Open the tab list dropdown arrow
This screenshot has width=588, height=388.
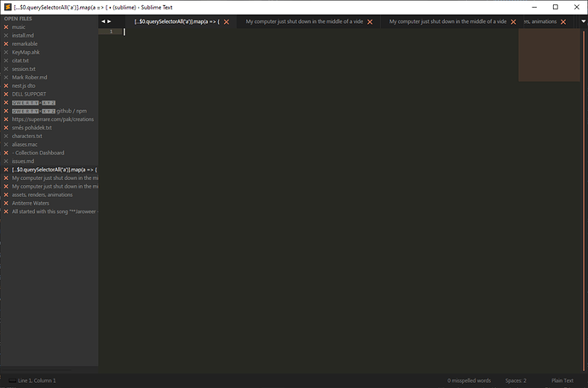pyautogui.click(x=583, y=21)
